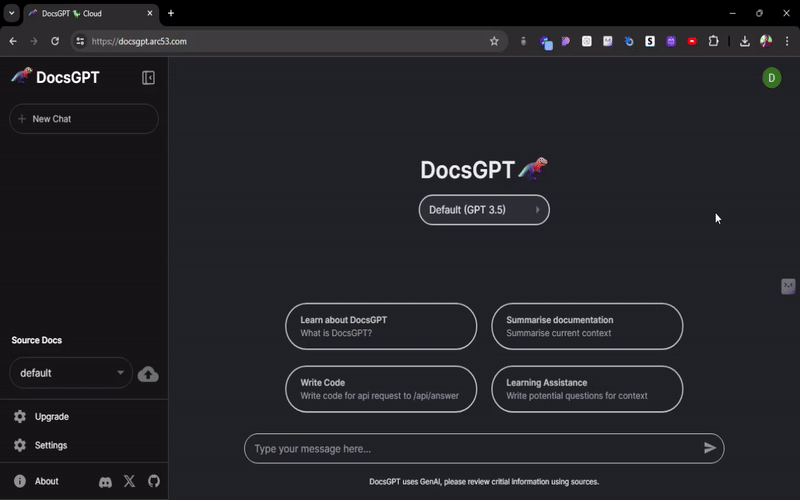The image size is (800, 500).
Task: Open the GitHub link icon
Action: 153,481
